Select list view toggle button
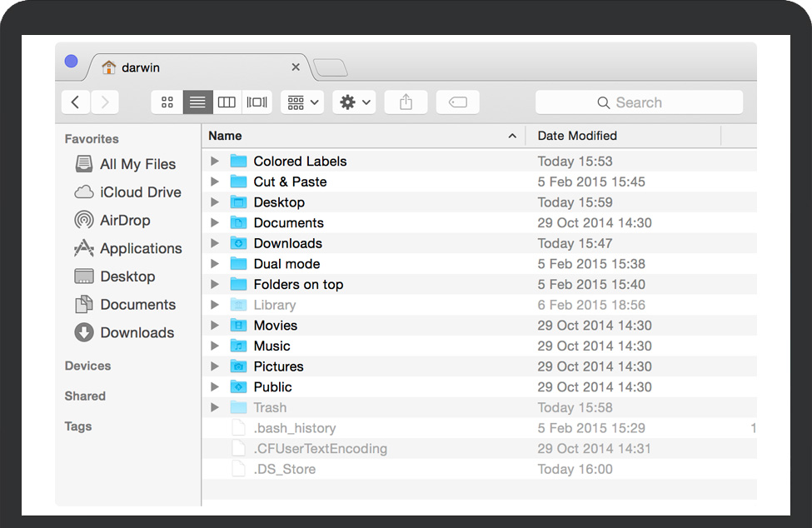The width and height of the screenshot is (812, 528). click(x=197, y=102)
